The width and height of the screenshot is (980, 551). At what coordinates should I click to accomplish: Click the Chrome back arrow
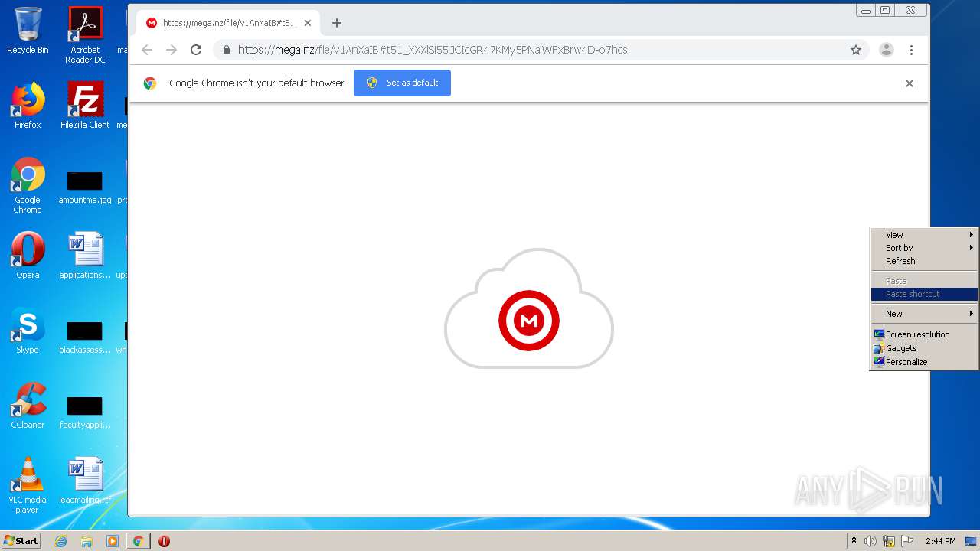click(147, 50)
